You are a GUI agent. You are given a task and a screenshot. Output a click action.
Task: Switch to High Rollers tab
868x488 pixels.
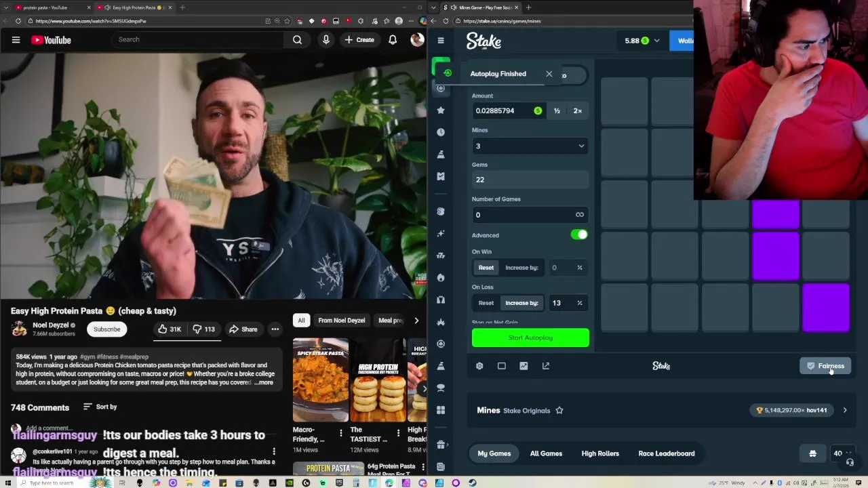click(x=600, y=453)
